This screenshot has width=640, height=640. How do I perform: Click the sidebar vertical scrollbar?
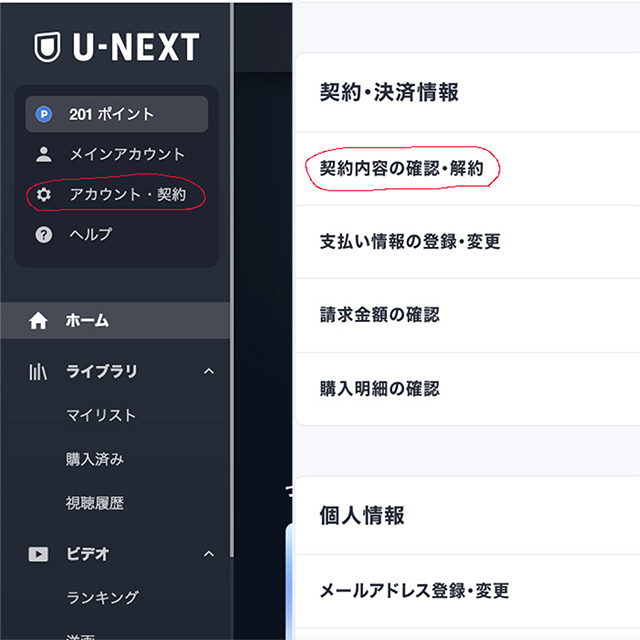point(232,280)
